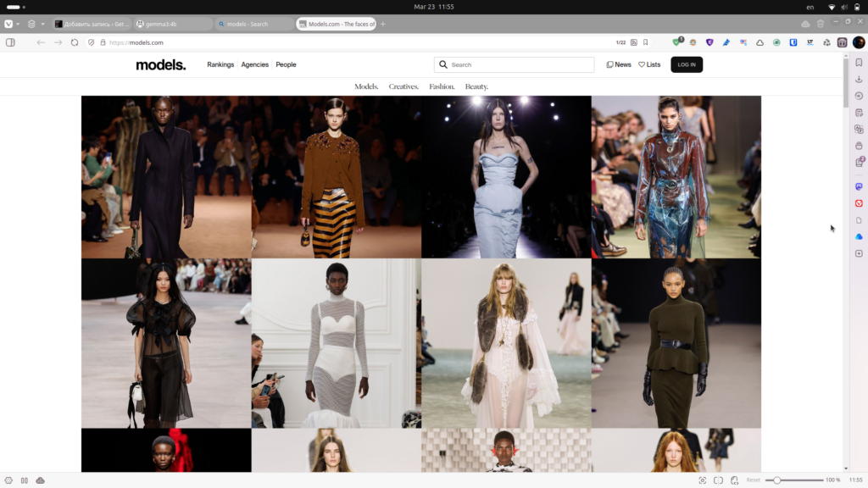Open the light blue corset dress photo

pyautogui.click(x=506, y=177)
